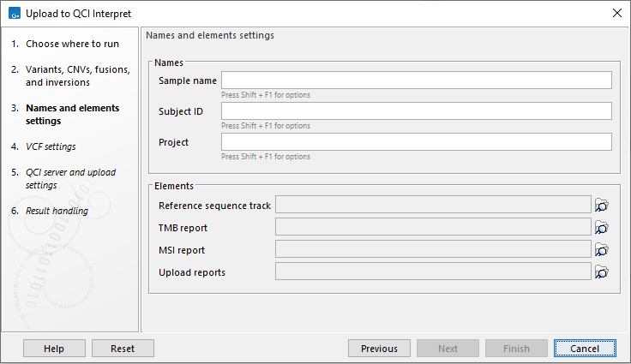Click the Sample name text field
Viewport: 631px width, 364px height.
tap(416, 81)
